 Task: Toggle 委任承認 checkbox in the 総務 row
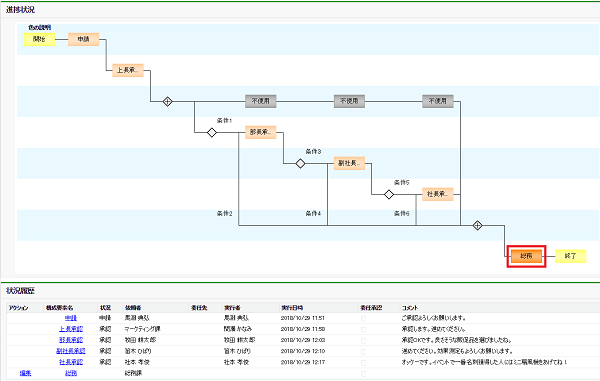tap(363, 374)
